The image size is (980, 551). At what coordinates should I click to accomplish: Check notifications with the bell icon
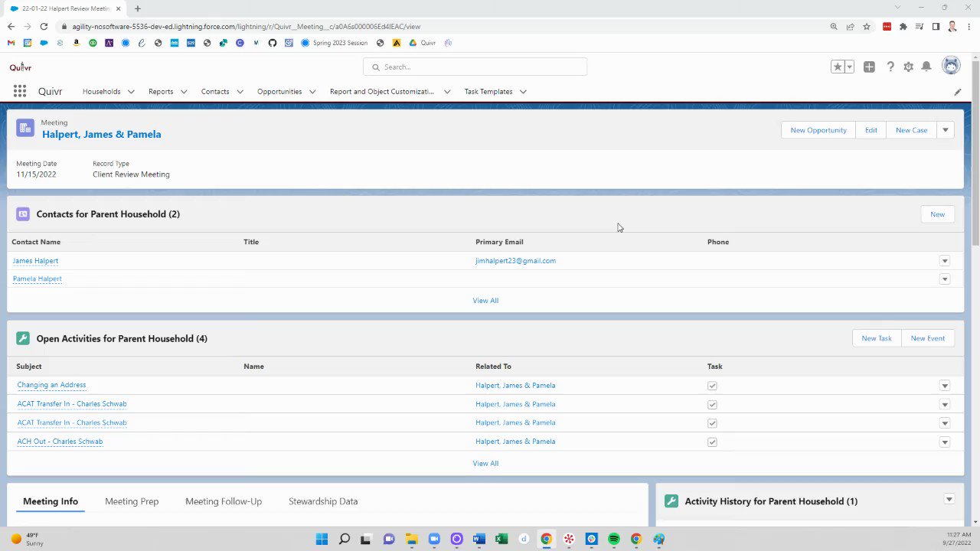(x=926, y=67)
